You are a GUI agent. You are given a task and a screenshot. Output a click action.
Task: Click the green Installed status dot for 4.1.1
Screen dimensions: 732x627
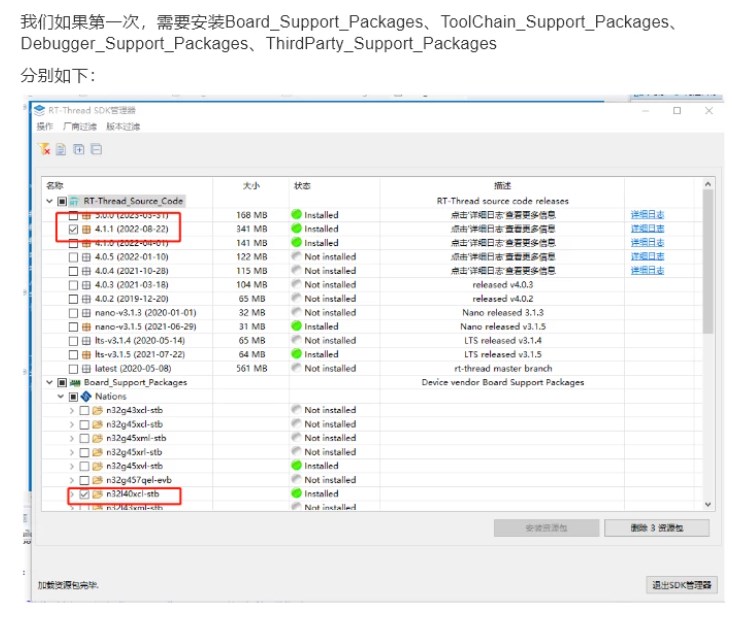click(x=296, y=228)
